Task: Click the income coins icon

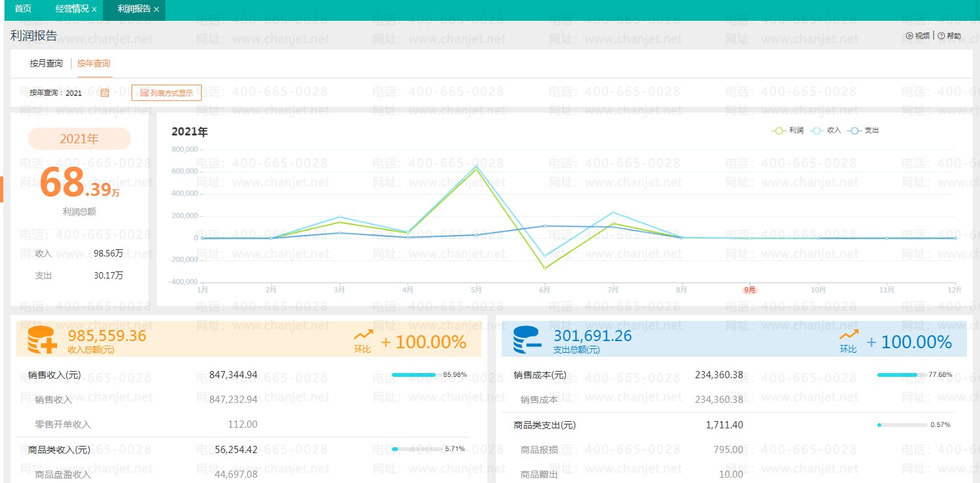Action: [42, 340]
